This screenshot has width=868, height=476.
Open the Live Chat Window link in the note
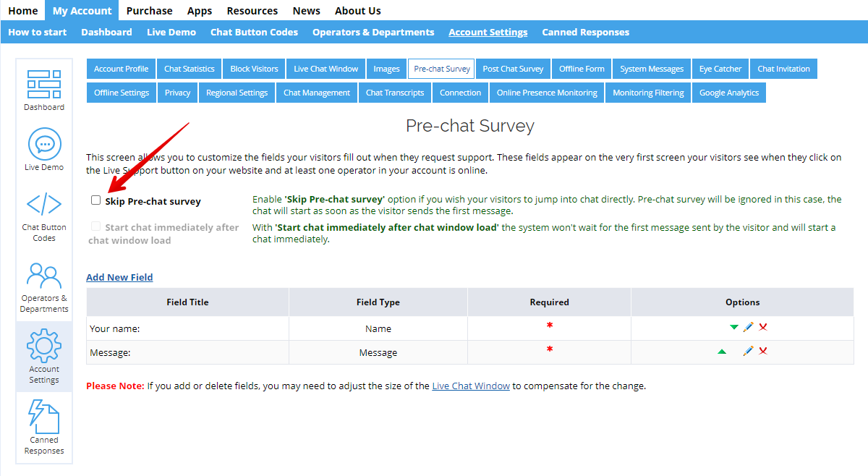click(x=471, y=386)
